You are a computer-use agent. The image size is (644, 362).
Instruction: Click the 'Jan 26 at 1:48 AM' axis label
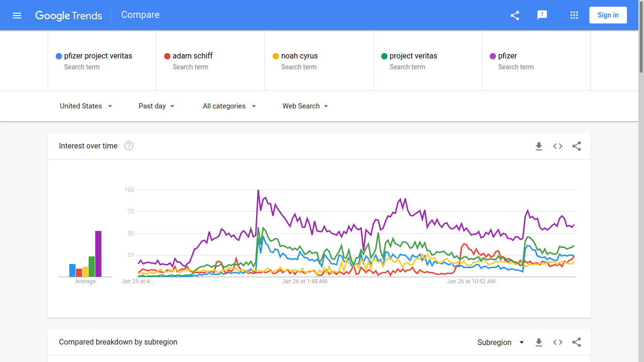305,281
